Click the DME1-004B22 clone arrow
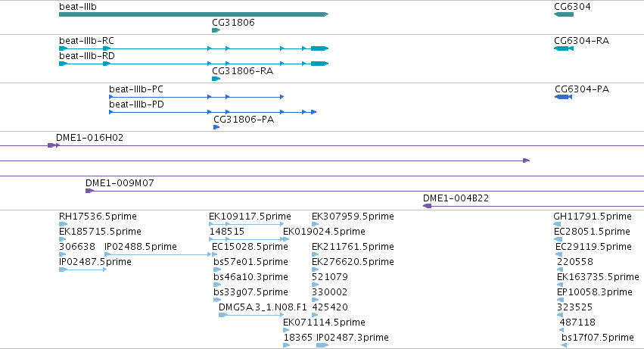The width and height of the screenshot is (644, 349). click(x=427, y=206)
